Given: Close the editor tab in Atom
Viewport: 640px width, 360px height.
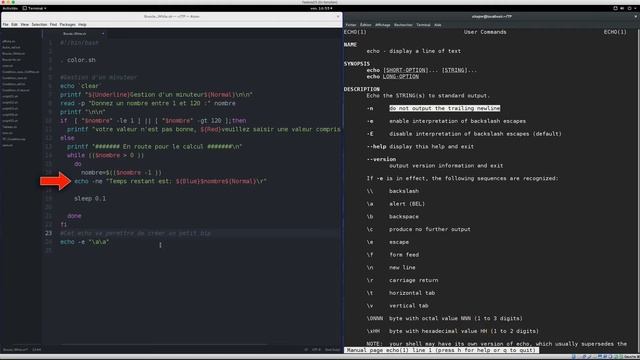Looking at the screenshot, I should click(103, 34).
